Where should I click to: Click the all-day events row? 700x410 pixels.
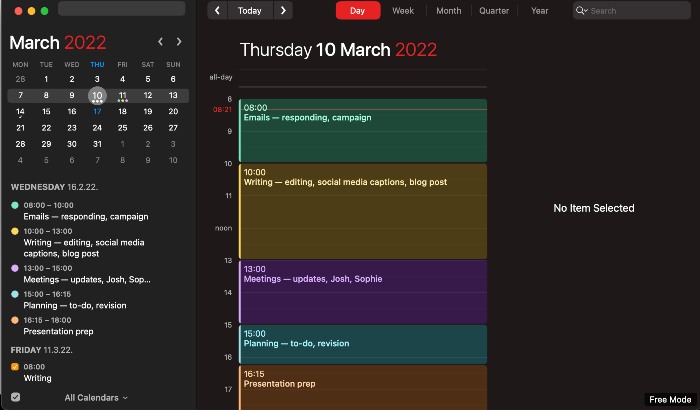point(363,78)
